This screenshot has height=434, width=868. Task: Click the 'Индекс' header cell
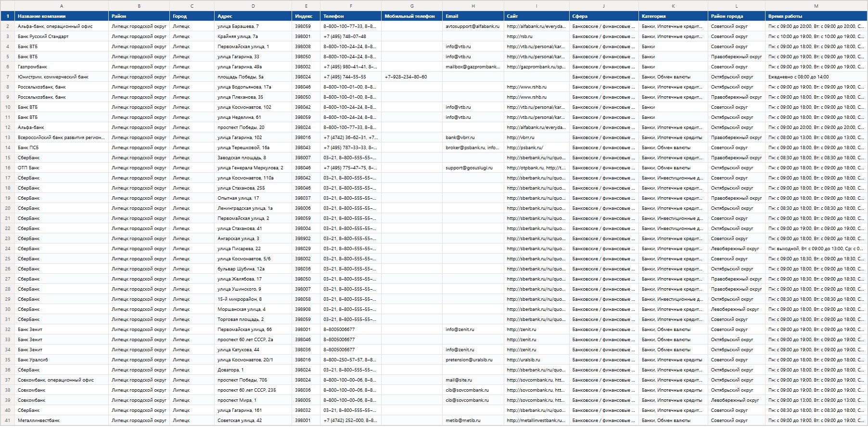tap(306, 16)
